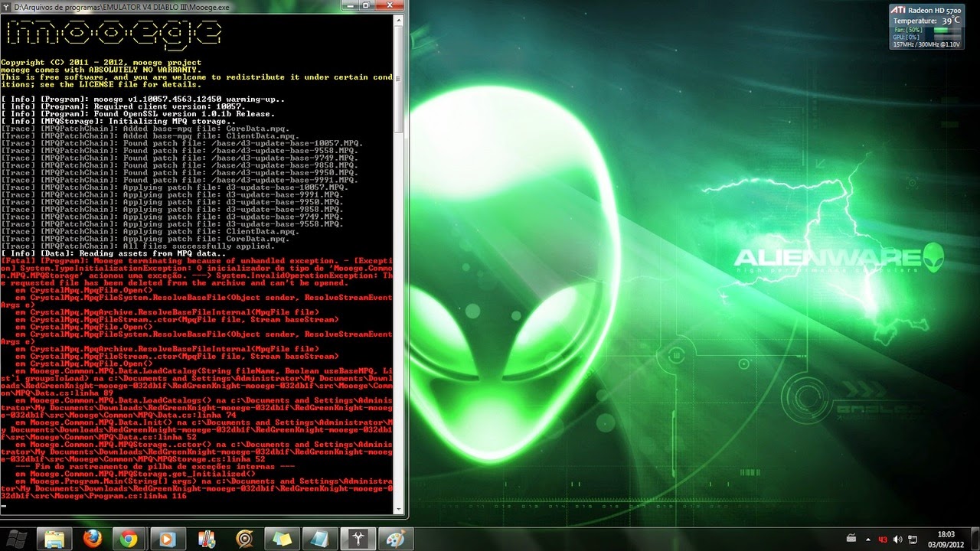Click the gadget temperature reading 39°C
Image resolution: width=980 pixels, height=551 pixels.
pyautogui.click(x=950, y=21)
